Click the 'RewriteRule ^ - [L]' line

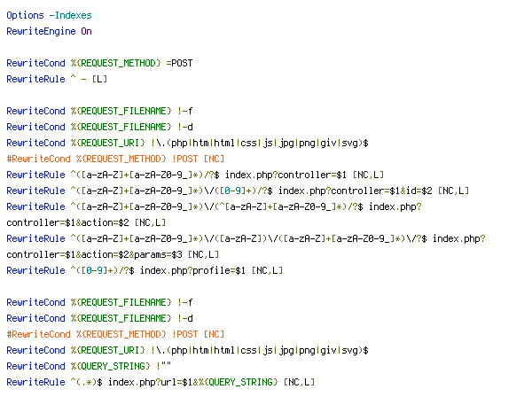pos(57,79)
